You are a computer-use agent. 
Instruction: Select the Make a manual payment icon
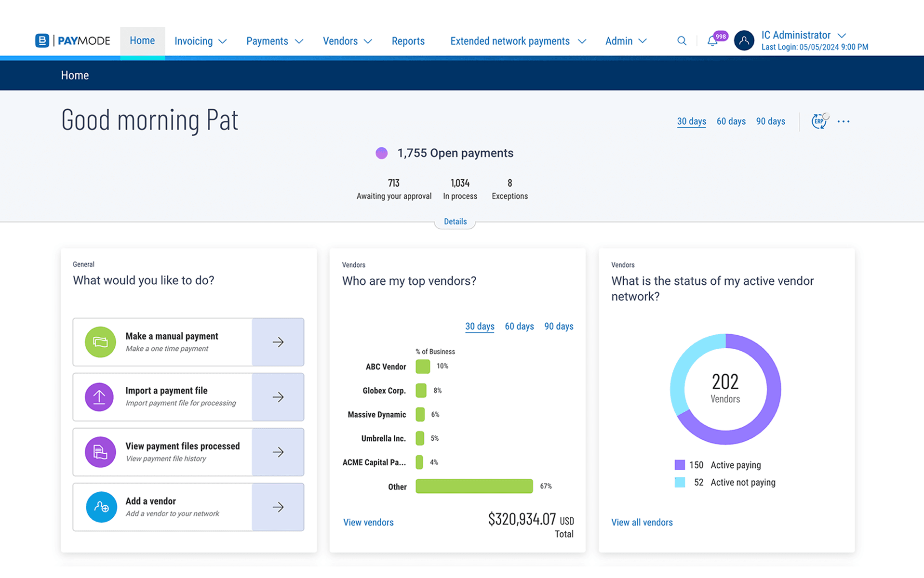[99, 342]
